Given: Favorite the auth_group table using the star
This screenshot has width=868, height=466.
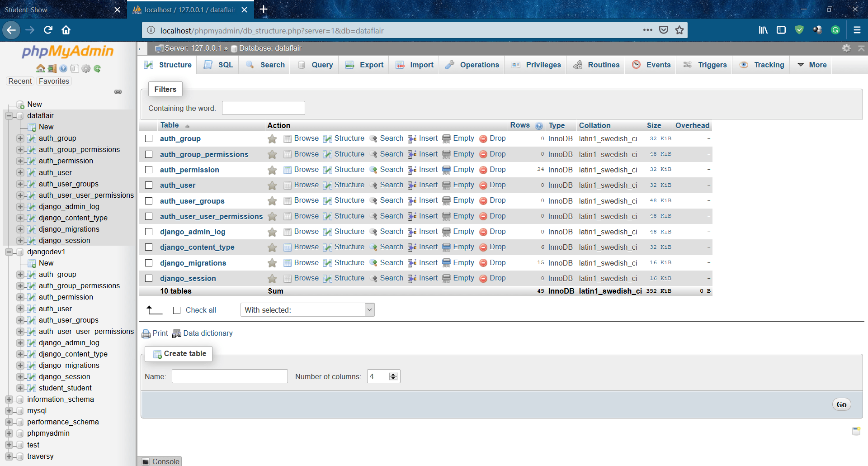Looking at the screenshot, I should coord(272,138).
